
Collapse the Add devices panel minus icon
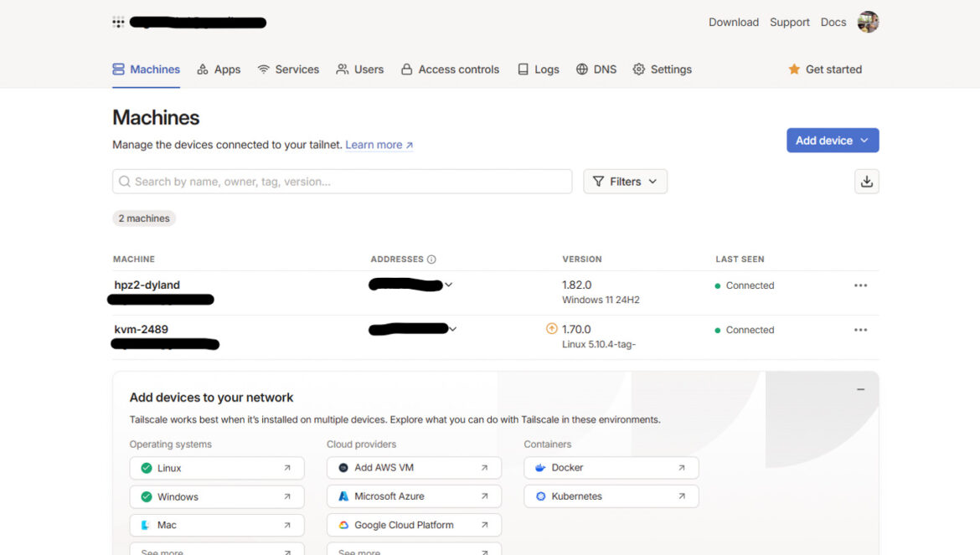pyautogui.click(x=860, y=389)
